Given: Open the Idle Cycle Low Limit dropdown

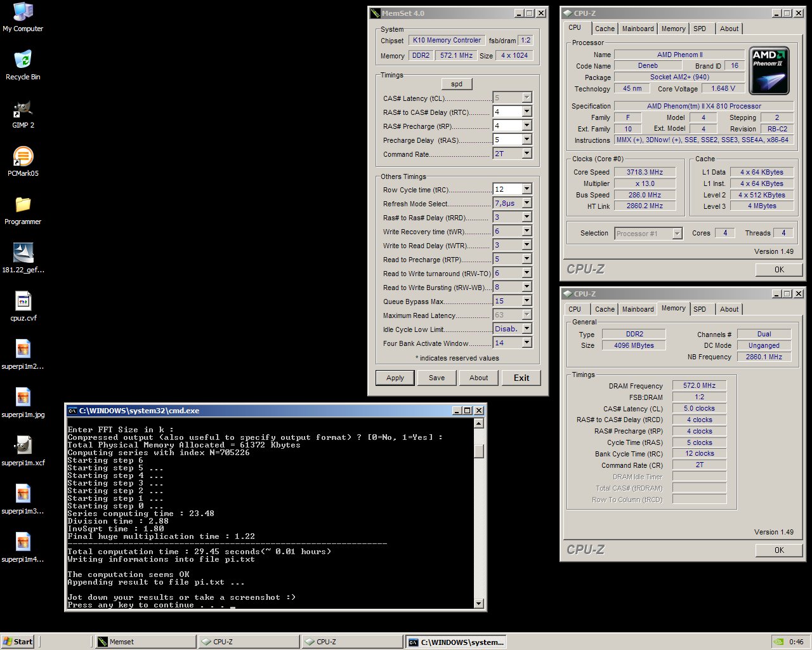Looking at the screenshot, I should click(x=527, y=329).
